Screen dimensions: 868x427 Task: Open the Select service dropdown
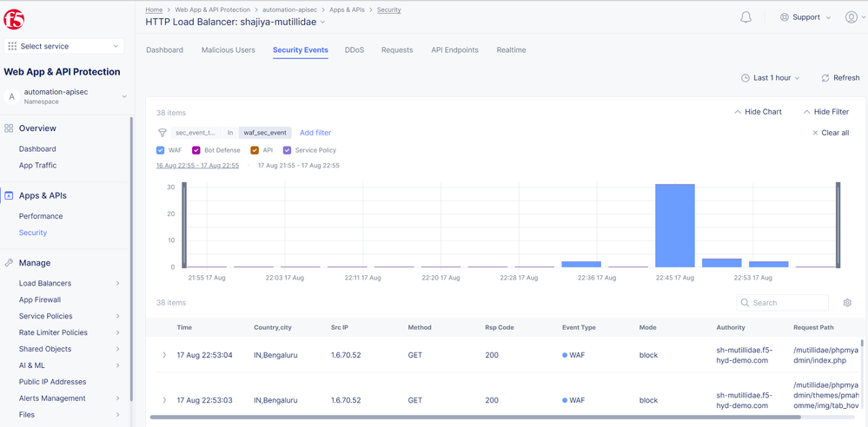pos(63,46)
